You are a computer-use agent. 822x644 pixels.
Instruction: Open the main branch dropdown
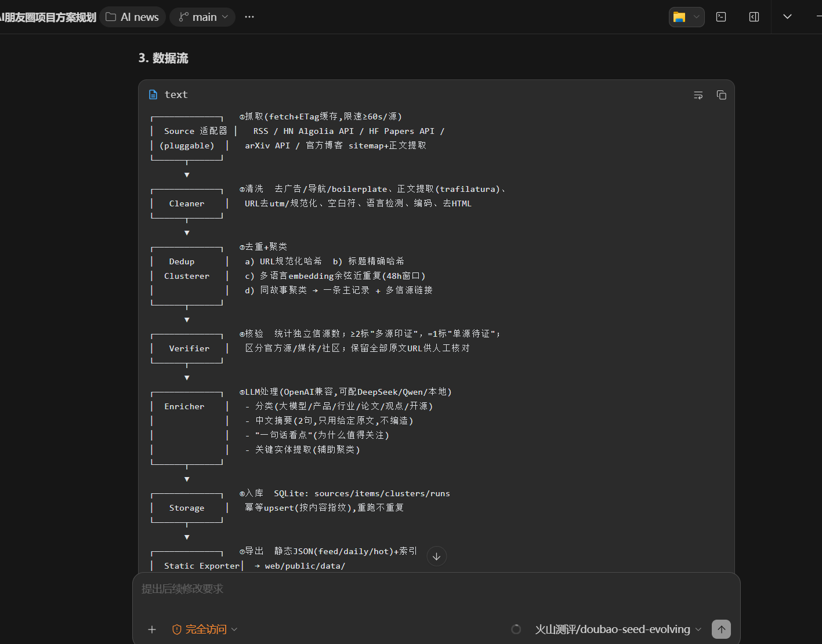pyautogui.click(x=202, y=17)
